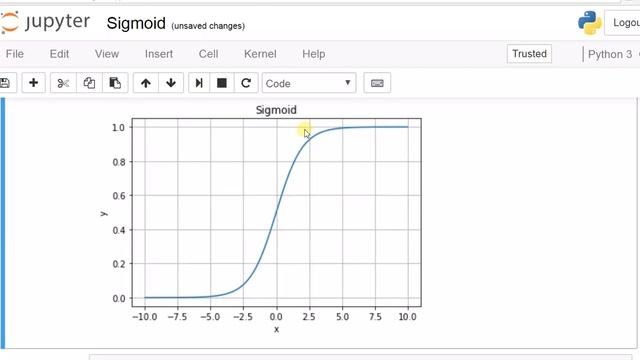Image resolution: width=640 pixels, height=360 pixels.
Task: Move the selected cell up
Action: [x=146, y=83]
